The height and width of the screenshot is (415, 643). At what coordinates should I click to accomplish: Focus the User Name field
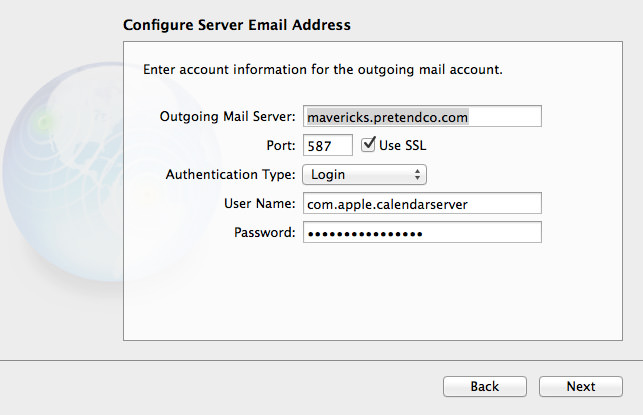click(422, 203)
